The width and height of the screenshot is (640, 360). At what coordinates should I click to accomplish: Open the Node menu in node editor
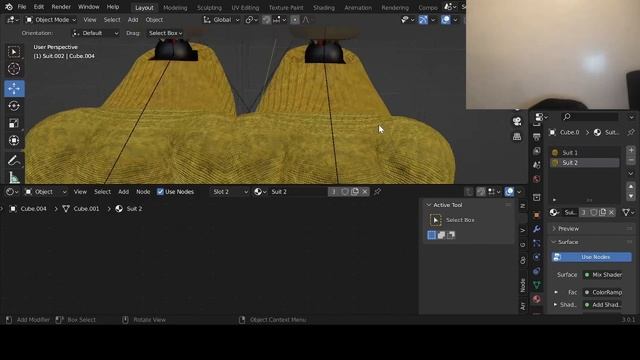143,192
